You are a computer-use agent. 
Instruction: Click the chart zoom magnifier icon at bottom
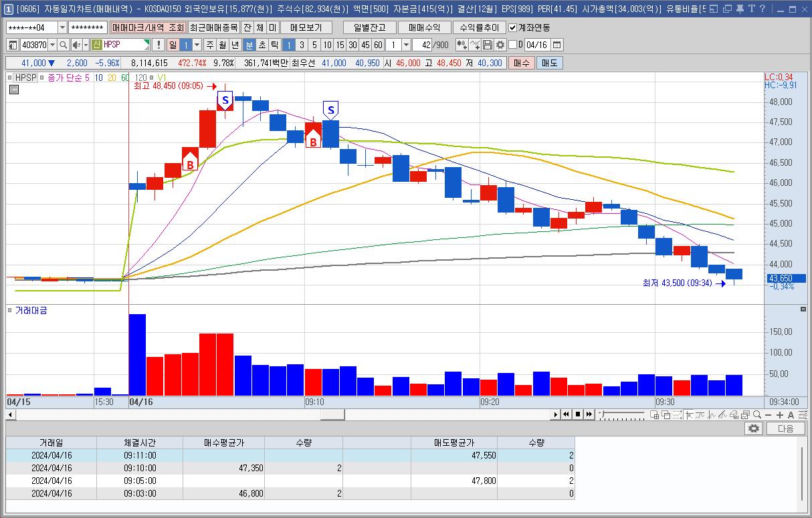tap(756, 415)
